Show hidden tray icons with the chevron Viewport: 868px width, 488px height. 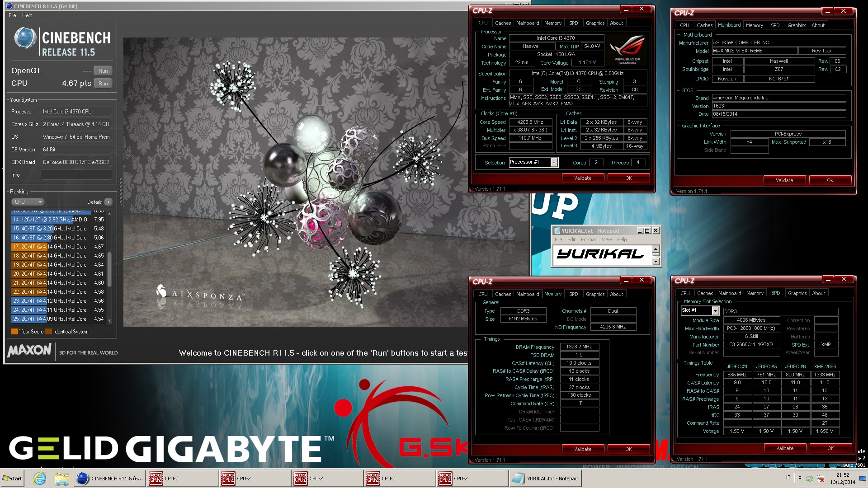pos(800,478)
